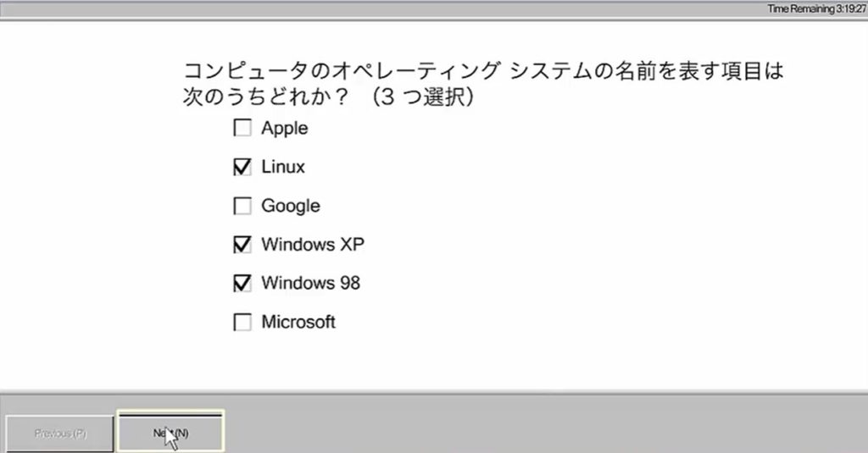Click the Apple option label text
The width and height of the screenshot is (868, 453).
(284, 129)
